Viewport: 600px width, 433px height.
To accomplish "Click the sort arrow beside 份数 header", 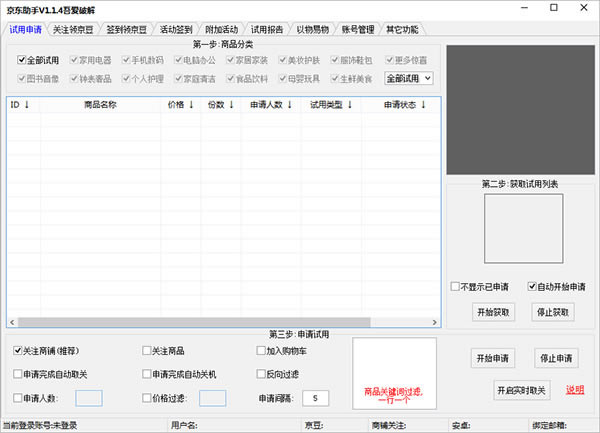I will coord(231,104).
